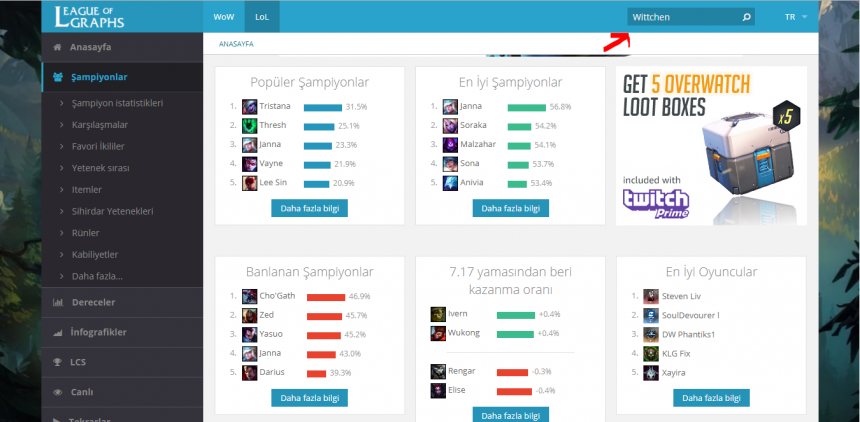Open İnfografikler sidebar section
860x422 pixels.
pos(122,333)
